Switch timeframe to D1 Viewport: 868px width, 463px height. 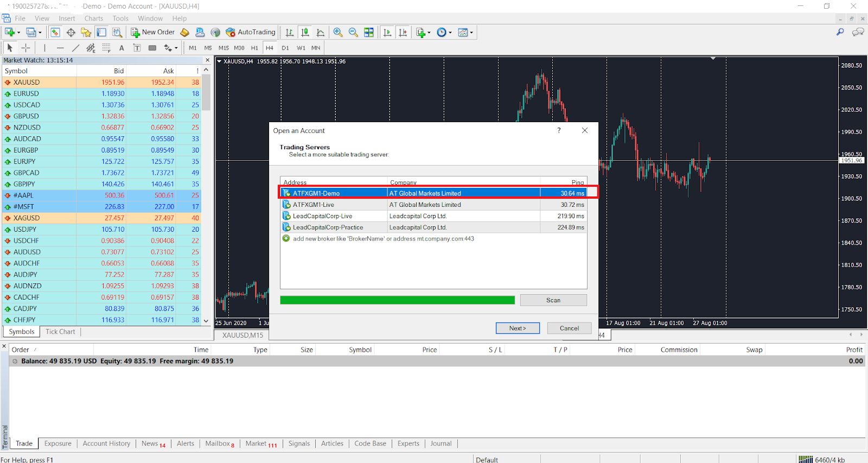[x=285, y=48]
